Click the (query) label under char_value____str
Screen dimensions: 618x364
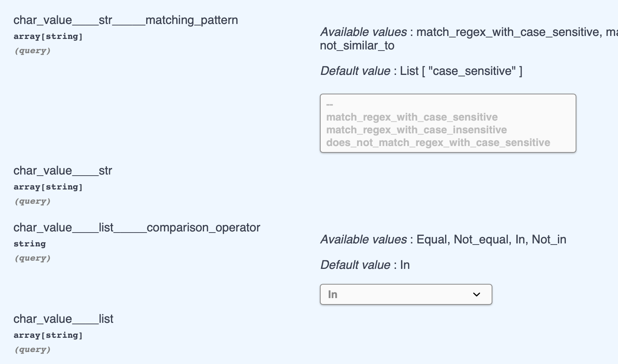[x=33, y=201]
